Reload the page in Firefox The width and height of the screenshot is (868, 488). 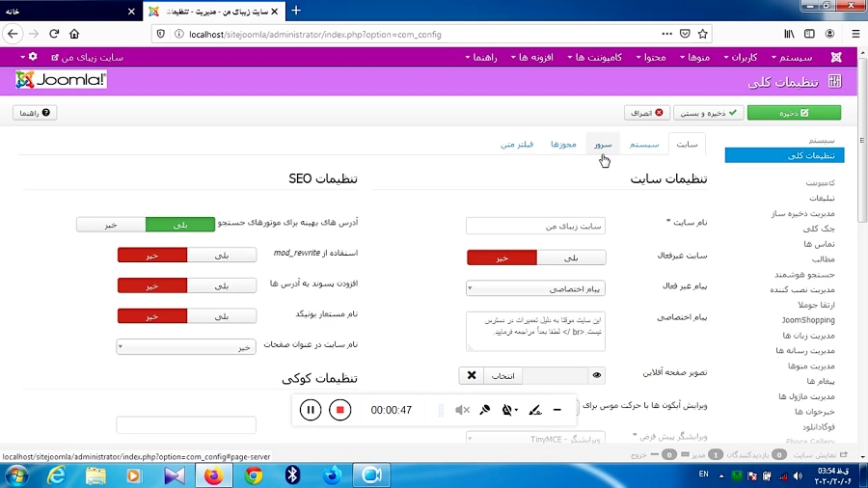(54, 34)
